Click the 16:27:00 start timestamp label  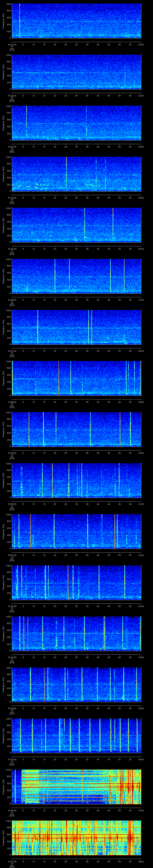[x=12, y=351]
